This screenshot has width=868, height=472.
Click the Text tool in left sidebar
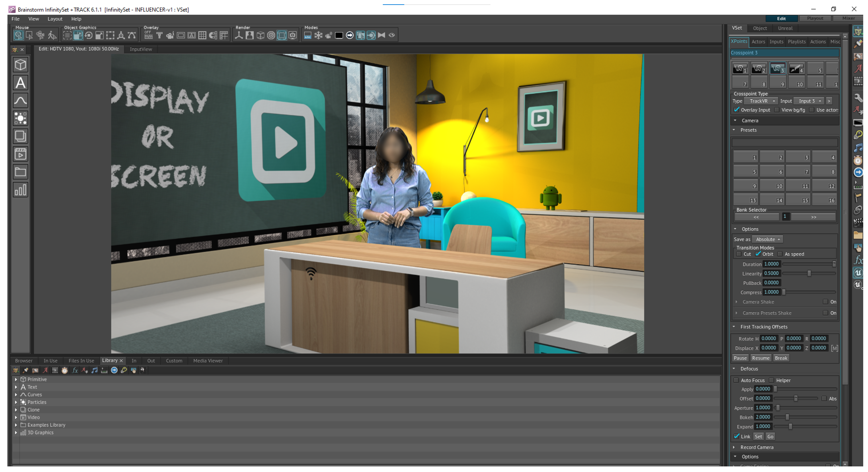coord(20,83)
